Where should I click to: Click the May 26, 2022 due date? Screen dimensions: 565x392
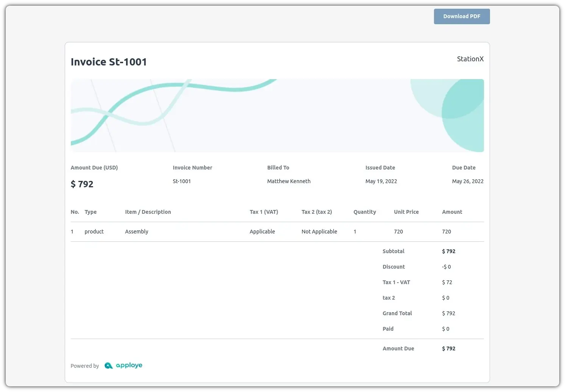click(467, 181)
